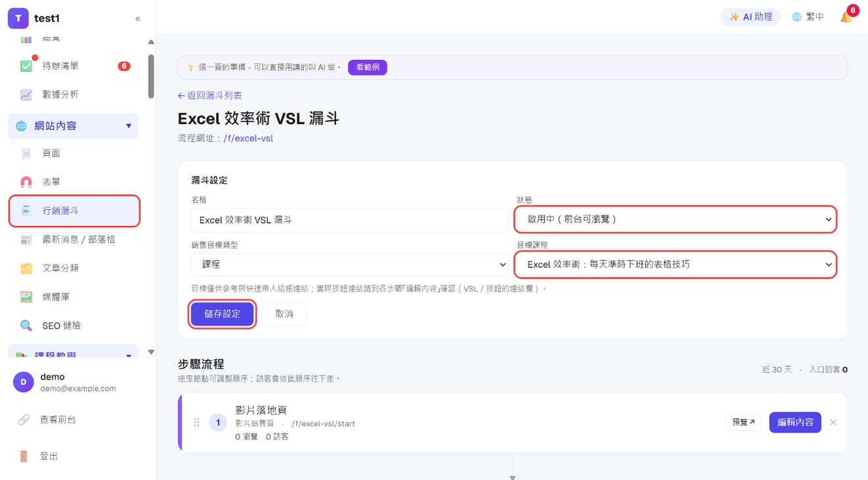Image resolution: width=868 pixels, height=480 pixels.
Task: Click the sidebar scrollbar thumb
Action: [x=151, y=76]
